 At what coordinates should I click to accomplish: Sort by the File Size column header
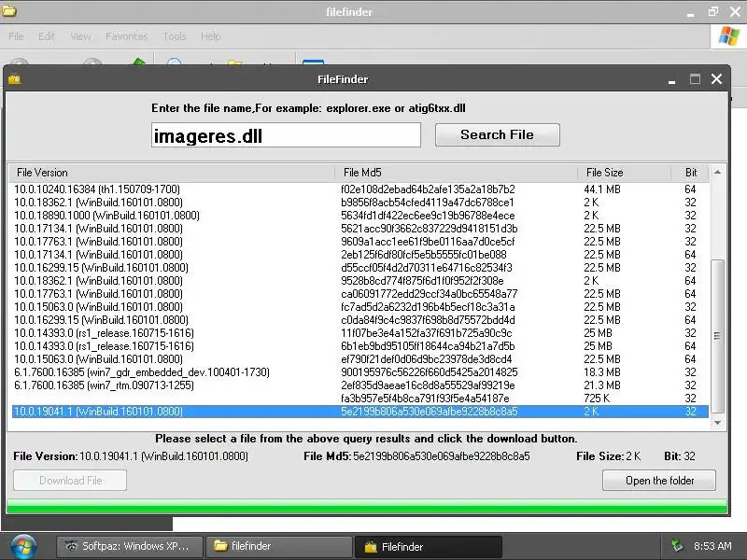[624, 173]
